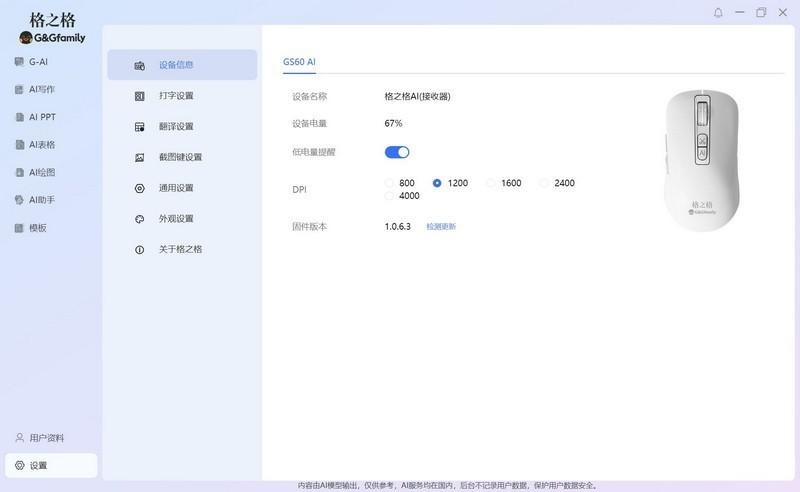Viewport: 800px width, 492px height.
Task: Click the 通用设置 circle icon
Action: [x=139, y=188]
